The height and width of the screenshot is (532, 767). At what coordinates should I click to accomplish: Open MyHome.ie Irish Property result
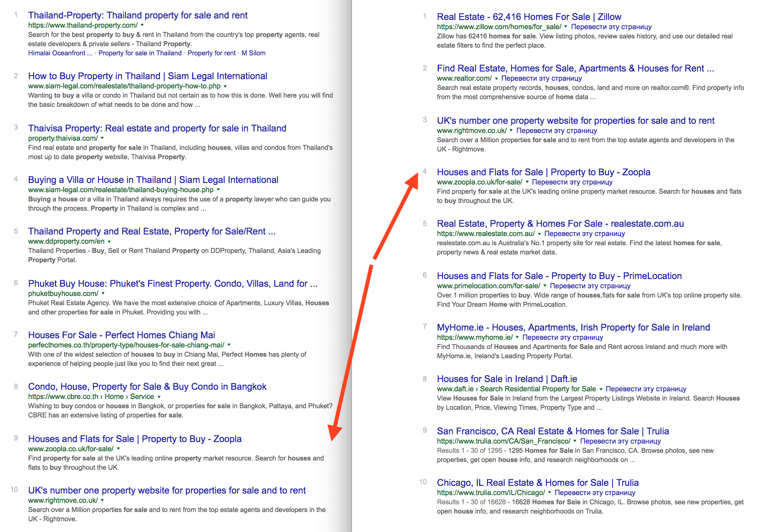pos(573,328)
